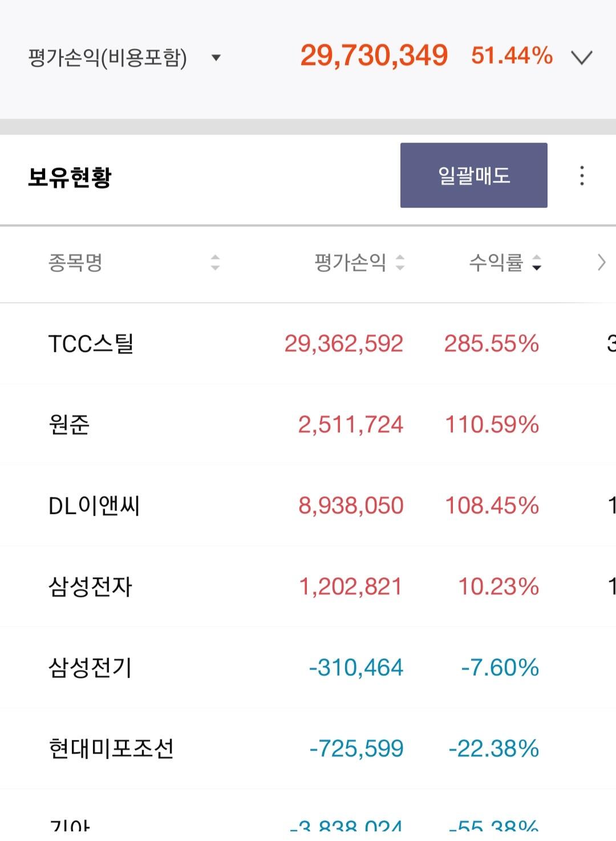This screenshot has height=841, width=616.
Task: Open 원준 holding row
Action: [70, 425]
